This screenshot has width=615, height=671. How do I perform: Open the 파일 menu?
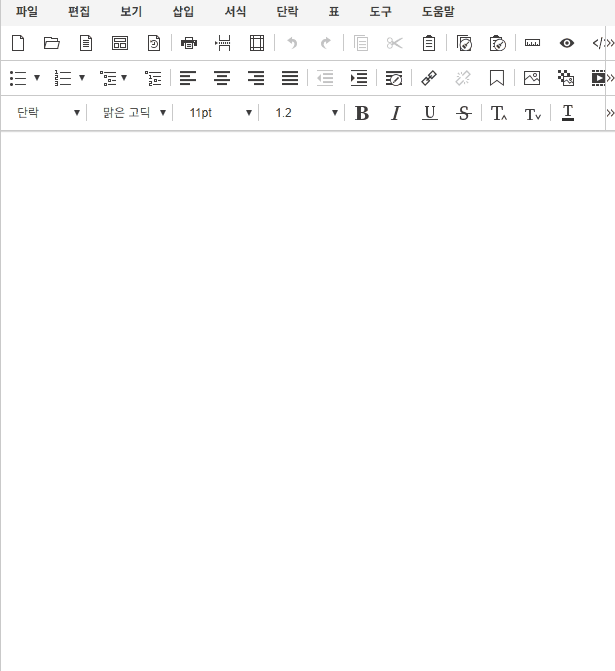click(x=27, y=12)
